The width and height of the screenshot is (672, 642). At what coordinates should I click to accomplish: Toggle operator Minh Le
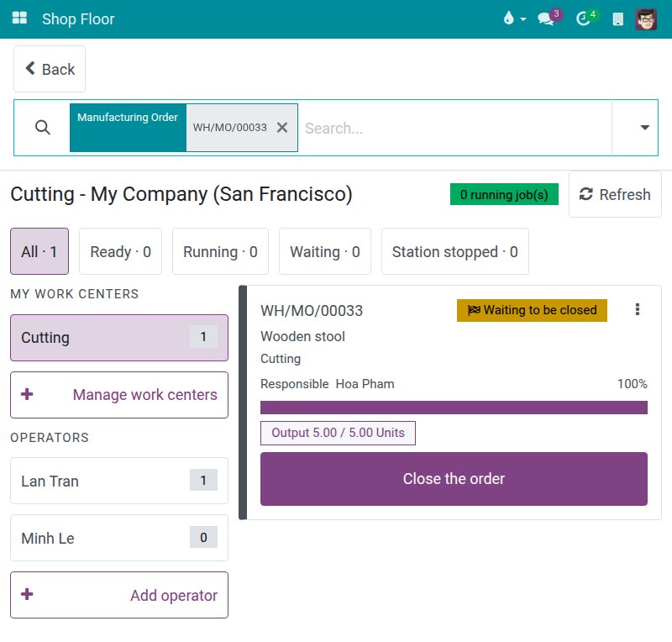point(119,538)
